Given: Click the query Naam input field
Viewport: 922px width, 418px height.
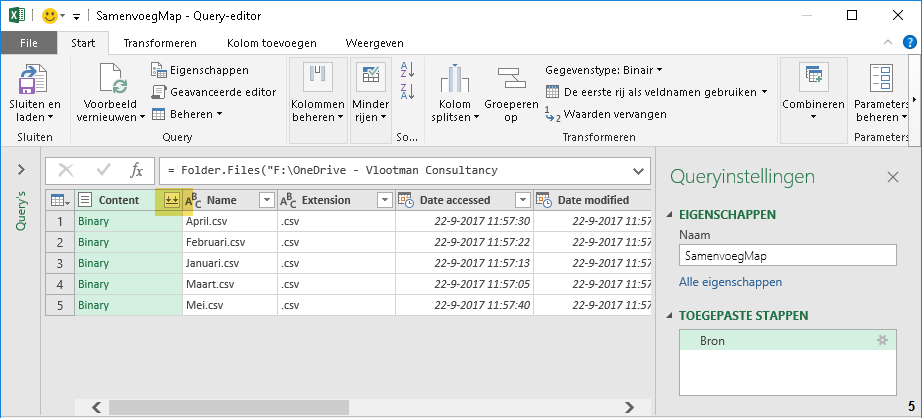Looking at the screenshot, I should coord(786,256).
